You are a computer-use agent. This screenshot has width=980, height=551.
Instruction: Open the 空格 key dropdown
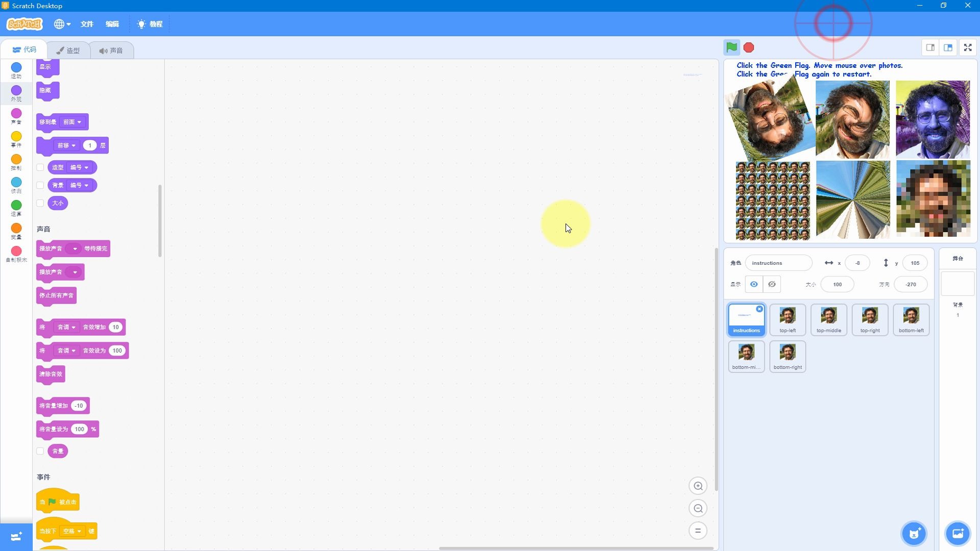pyautogui.click(x=72, y=531)
